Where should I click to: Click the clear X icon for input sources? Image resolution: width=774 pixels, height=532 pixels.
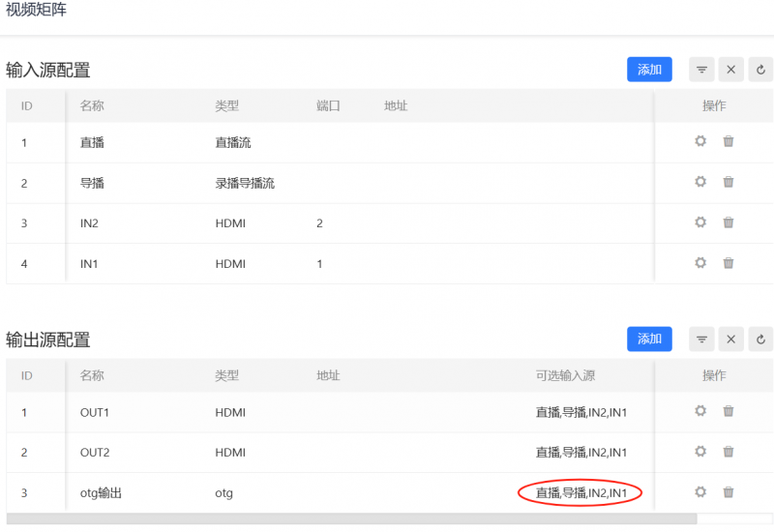point(731,70)
